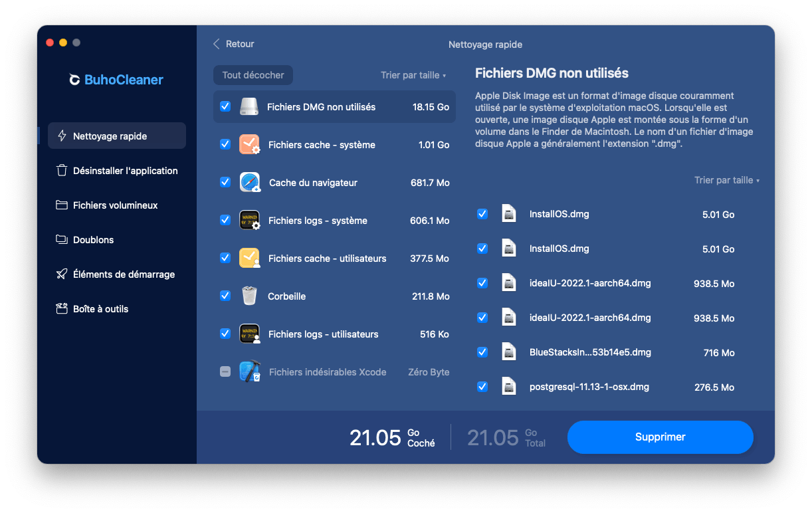The width and height of the screenshot is (812, 513).
Task: Click the Fichiers cache - utilisateurs icon
Action: (249, 258)
